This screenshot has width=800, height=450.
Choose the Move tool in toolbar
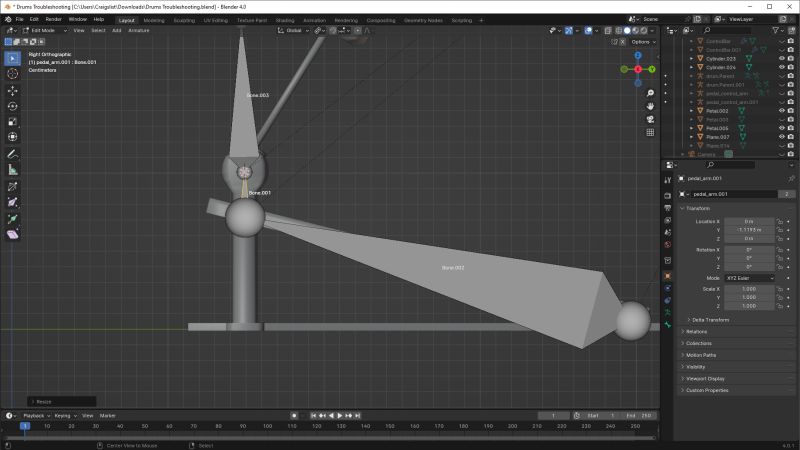pyautogui.click(x=13, y=90)
